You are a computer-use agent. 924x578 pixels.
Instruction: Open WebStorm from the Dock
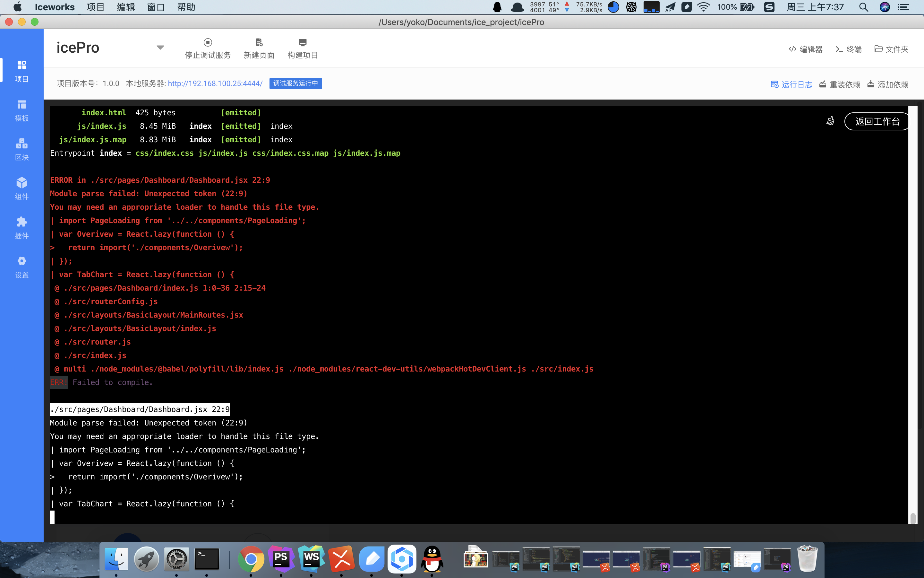point(311,559)
